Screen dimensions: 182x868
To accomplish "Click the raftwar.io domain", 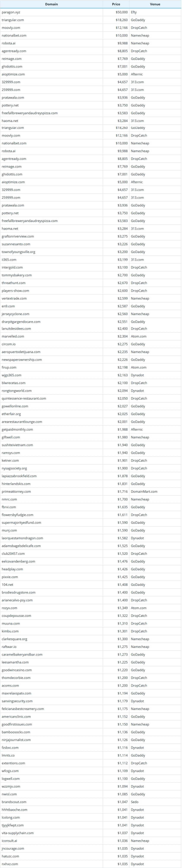I will pyautogui.click(x=9, y=647).
